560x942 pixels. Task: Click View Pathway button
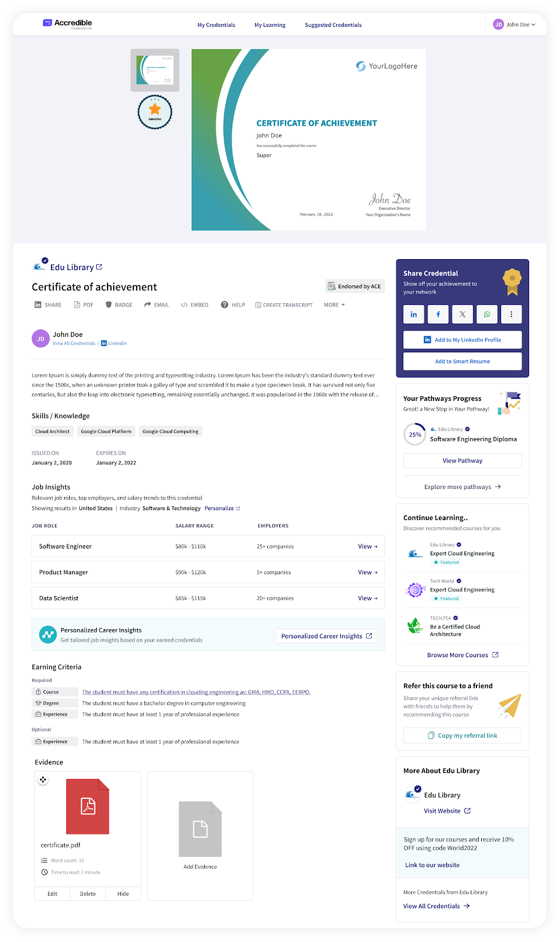click(462, 460)
